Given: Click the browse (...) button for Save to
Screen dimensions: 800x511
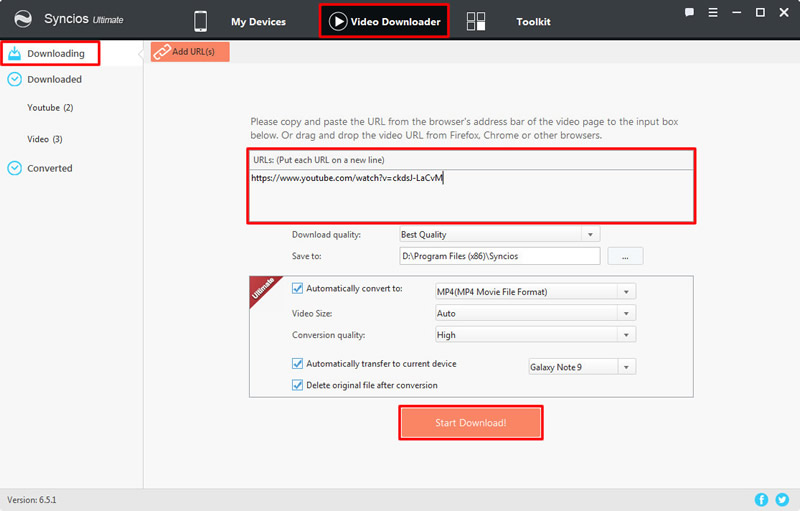Looking at the screenshot, I should click(625, 256).
